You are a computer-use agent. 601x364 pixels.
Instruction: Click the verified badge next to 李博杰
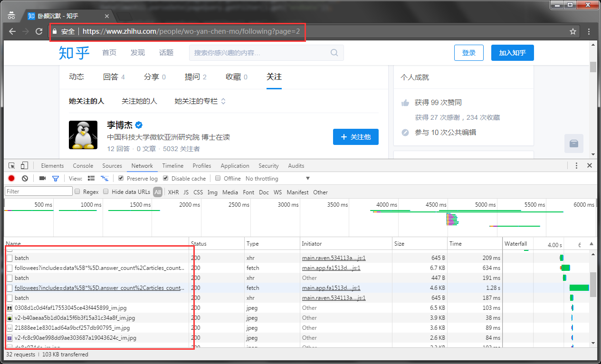click(139, 125)
